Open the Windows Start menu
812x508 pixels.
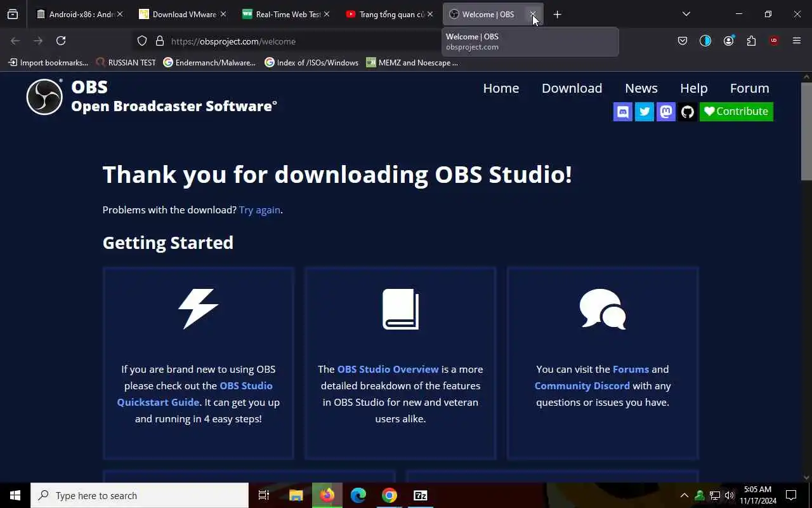pyautogui.click(x=15, y=495)
